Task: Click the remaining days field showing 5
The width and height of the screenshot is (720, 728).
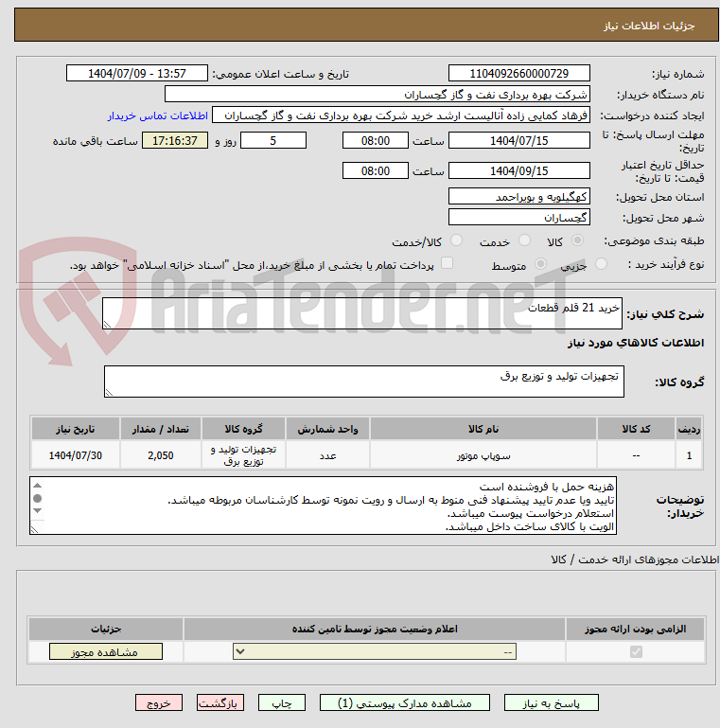Action: point(273,140)
